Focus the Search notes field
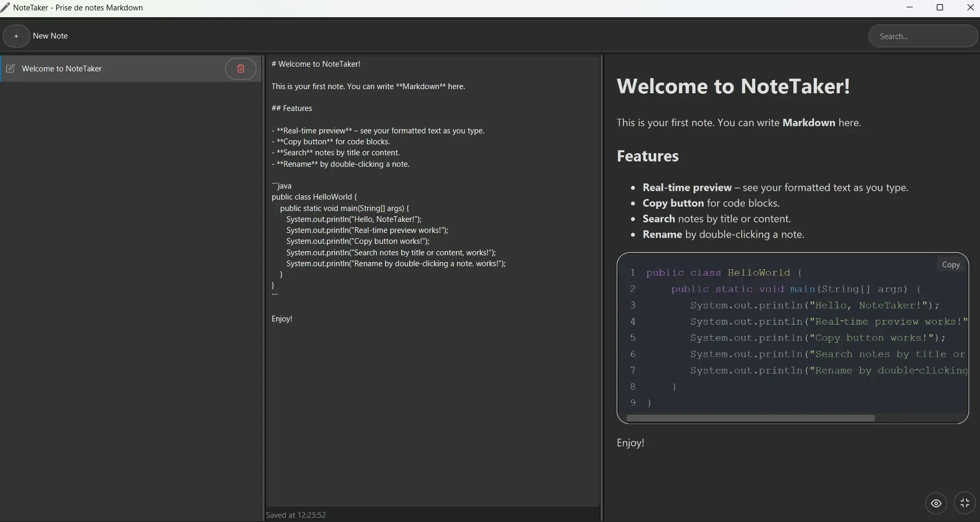Viewport: 980px width, 522px height. tap(923, 36)
